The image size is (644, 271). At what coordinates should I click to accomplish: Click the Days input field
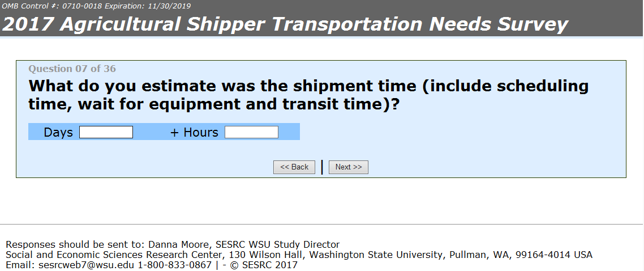click(x=106, y=132)
